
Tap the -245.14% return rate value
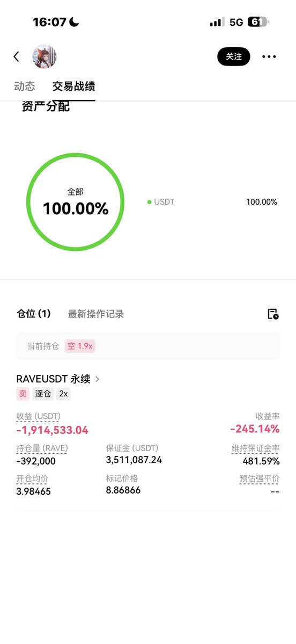coord(255,429)
